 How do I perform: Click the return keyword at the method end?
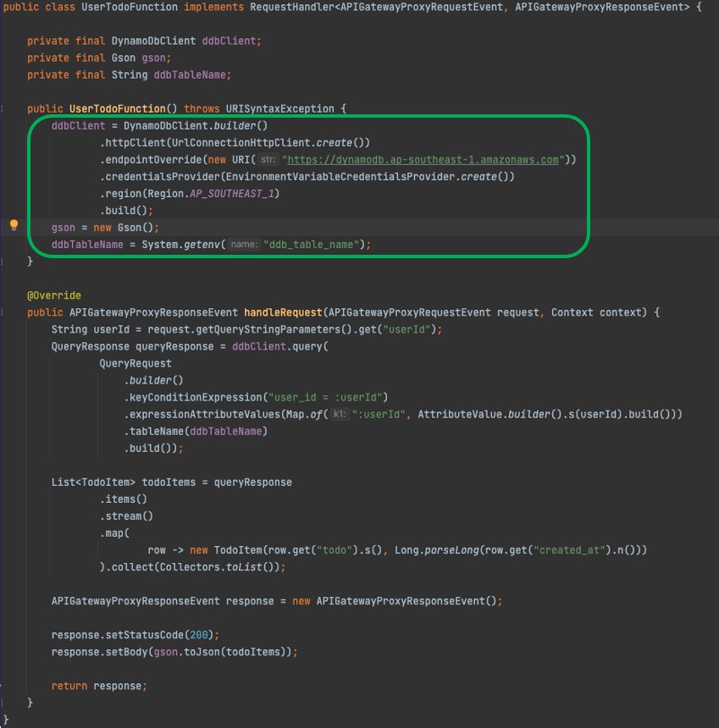point(69,686)
